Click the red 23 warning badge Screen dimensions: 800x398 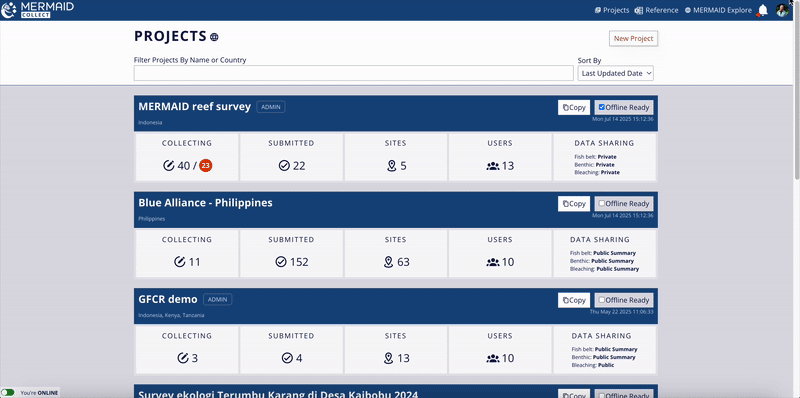206,165
